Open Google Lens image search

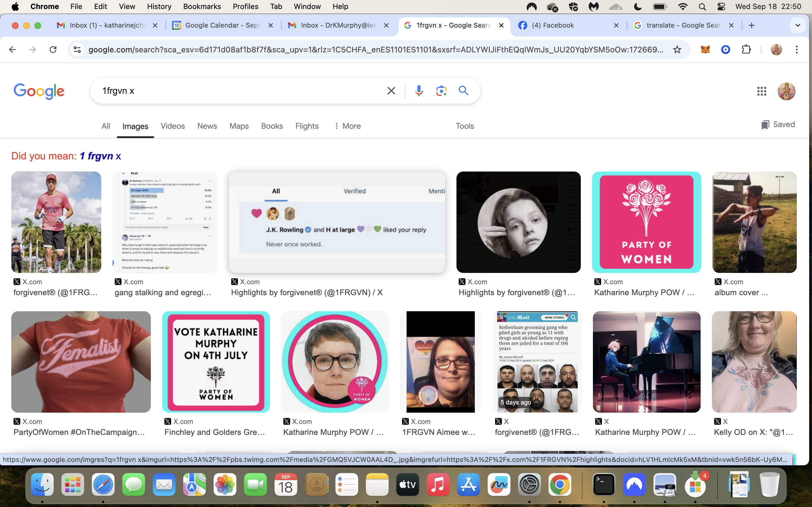pos(441,91)
